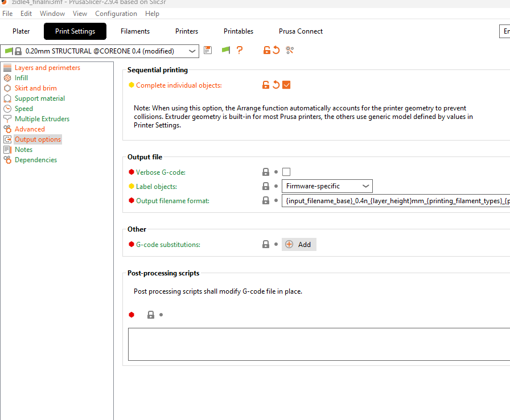Screen dimensions: 510x420
Task: Switch to the Filaments tab
Action: [135, 31]
